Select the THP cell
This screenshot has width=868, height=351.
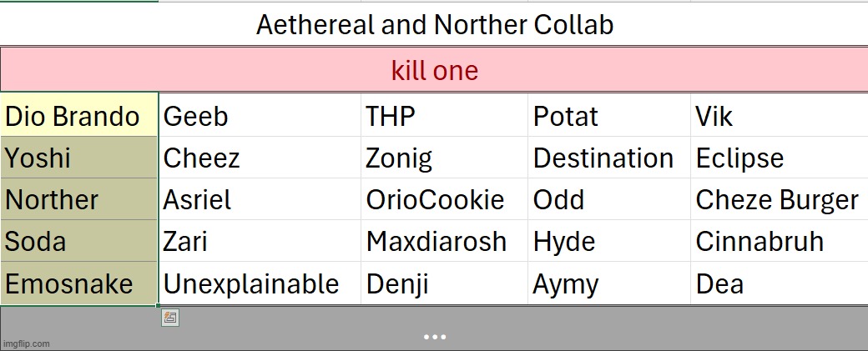445,115
